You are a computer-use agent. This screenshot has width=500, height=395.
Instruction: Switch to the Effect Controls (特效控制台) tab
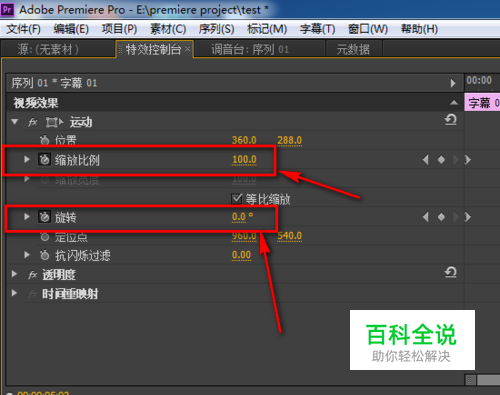(x=153, y=49)
